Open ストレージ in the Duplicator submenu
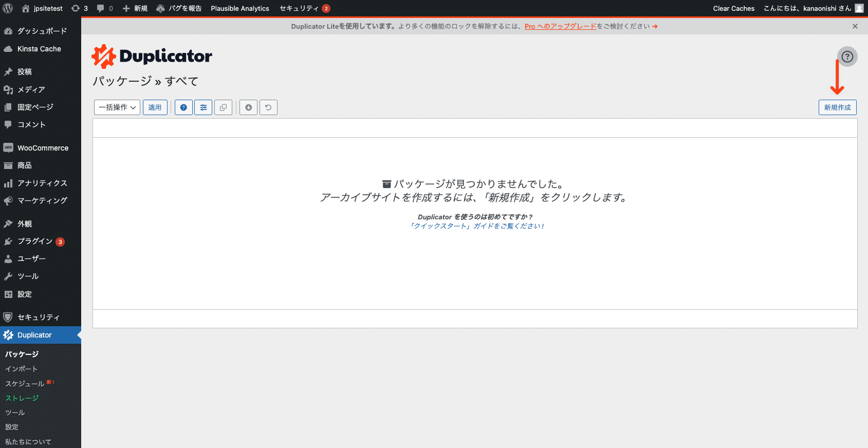This screenshot has height=448, width=868. coord(22,398)
